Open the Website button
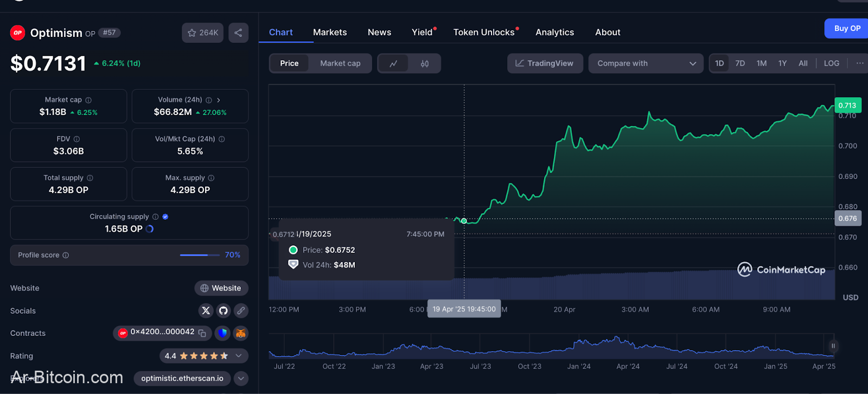868x394 pixels. 221,288
